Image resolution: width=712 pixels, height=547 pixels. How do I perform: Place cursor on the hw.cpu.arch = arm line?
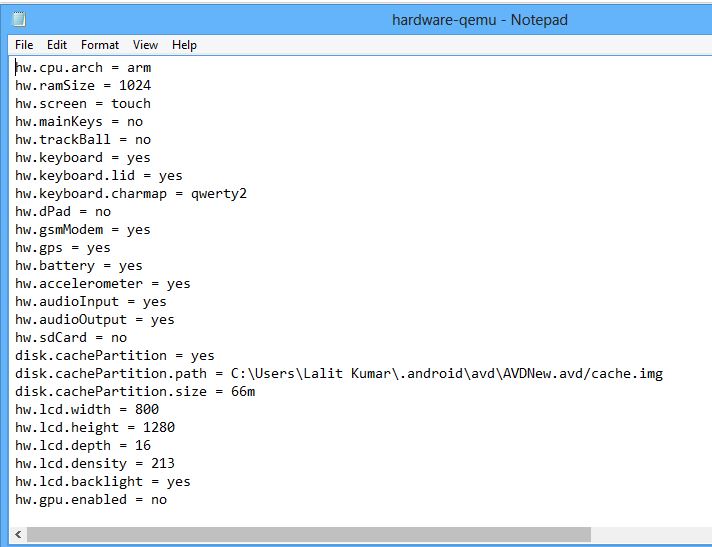click(83, 68)
